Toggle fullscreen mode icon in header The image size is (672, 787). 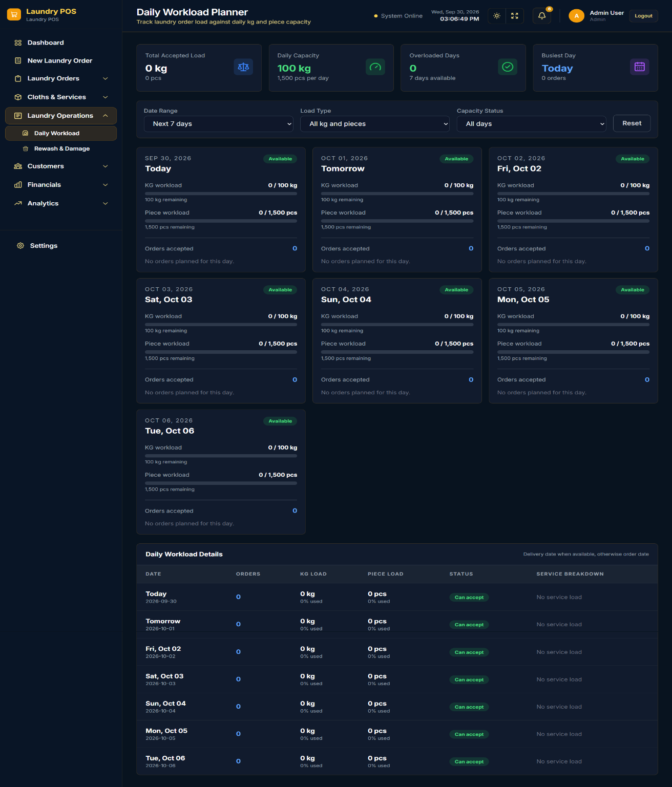pos(515,16)
